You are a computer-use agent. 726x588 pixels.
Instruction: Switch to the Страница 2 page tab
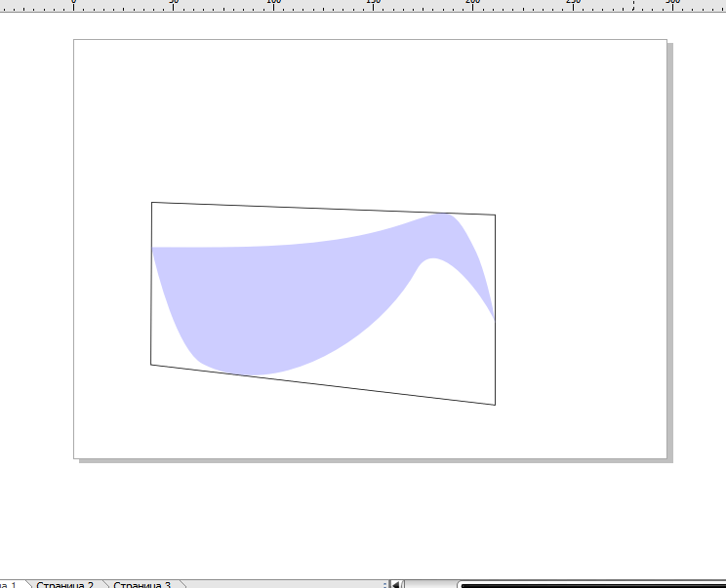(x=64, y=584)
